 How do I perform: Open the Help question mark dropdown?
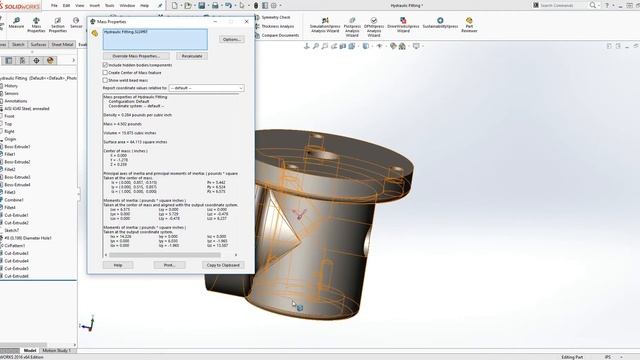pyautogui.click(x=613, y=5)
